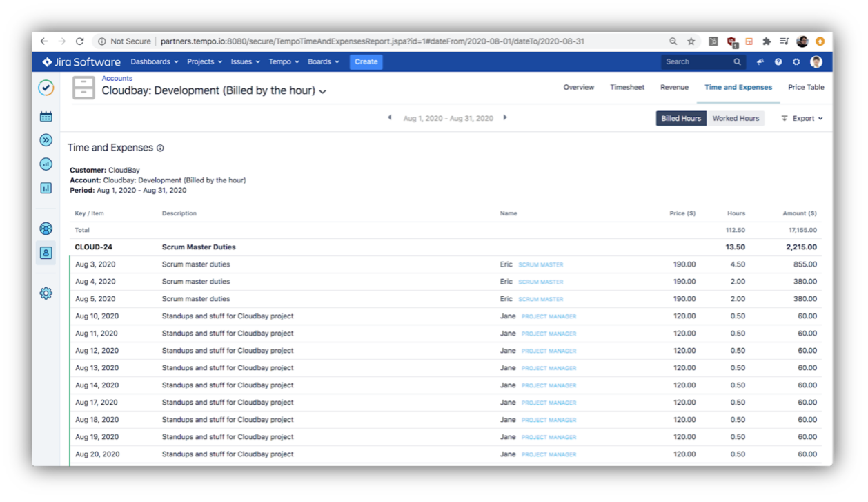The image size is (868, 502).
Task: Open the Export dropdown
Action: 802,119
